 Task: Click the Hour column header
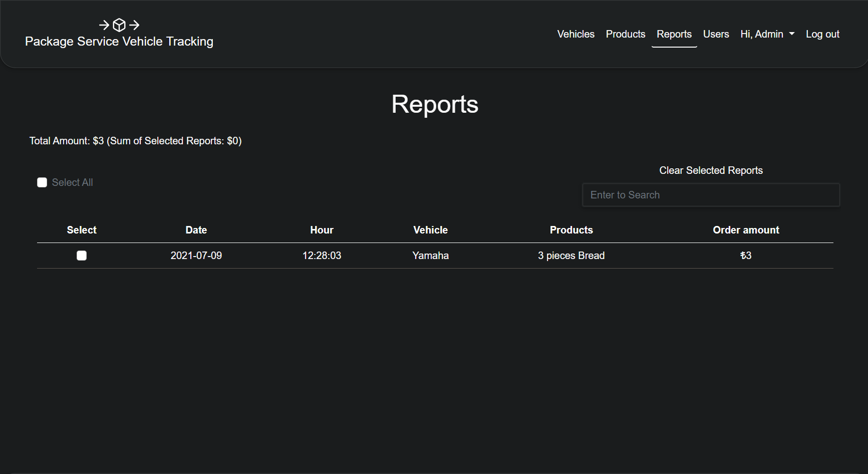(x=322, y=230)
